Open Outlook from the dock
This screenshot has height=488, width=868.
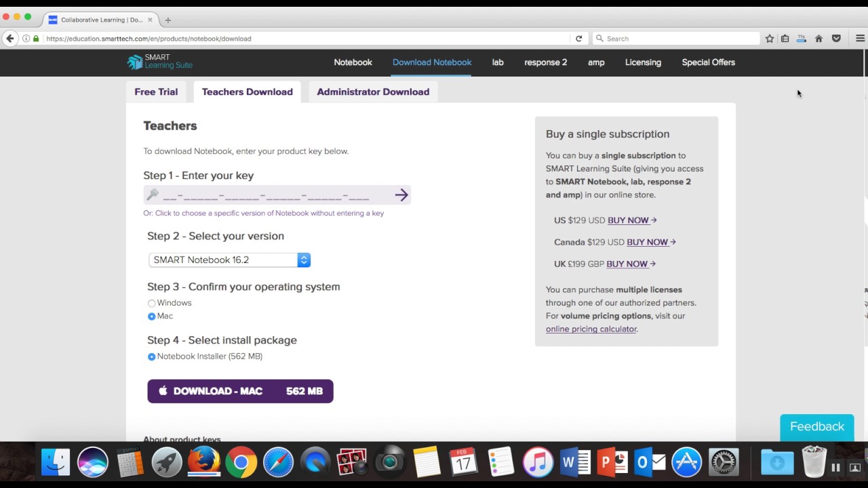coord(650,463)
